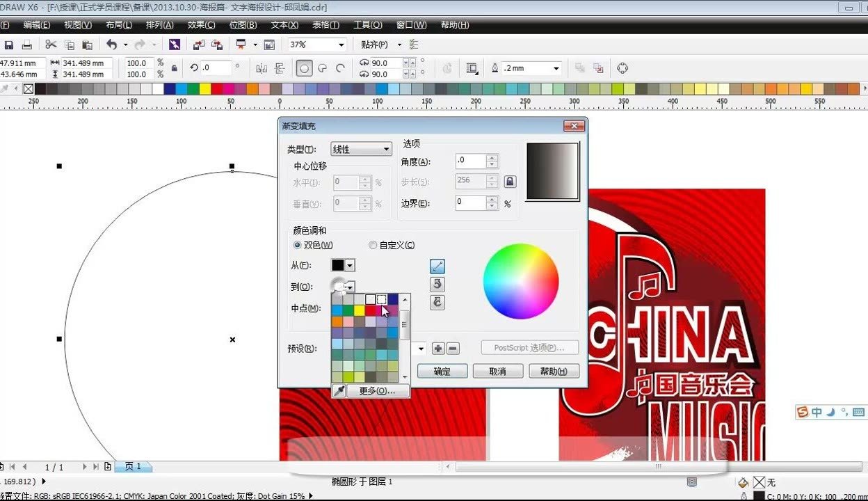Click the Search content icon with purple background
Screen dimensions: 868x501
pyautogui.click(x=175, y=45)
